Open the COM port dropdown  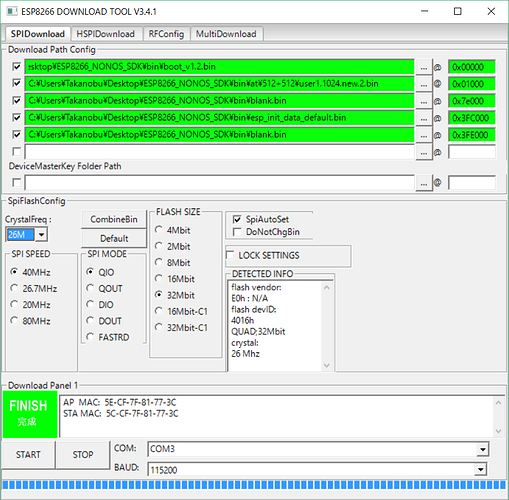point(482,449)
